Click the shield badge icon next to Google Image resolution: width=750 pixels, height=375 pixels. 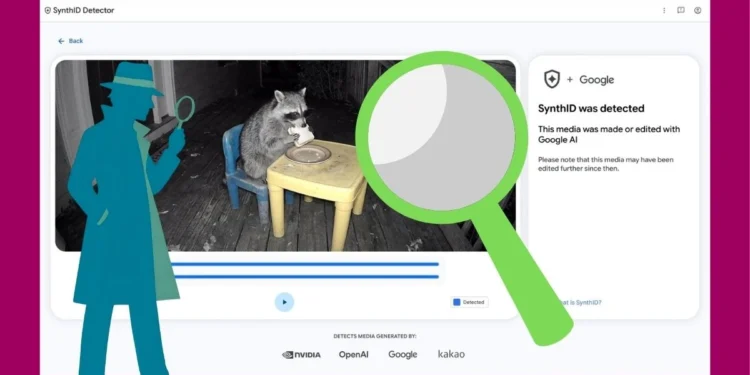pos(552,79)
